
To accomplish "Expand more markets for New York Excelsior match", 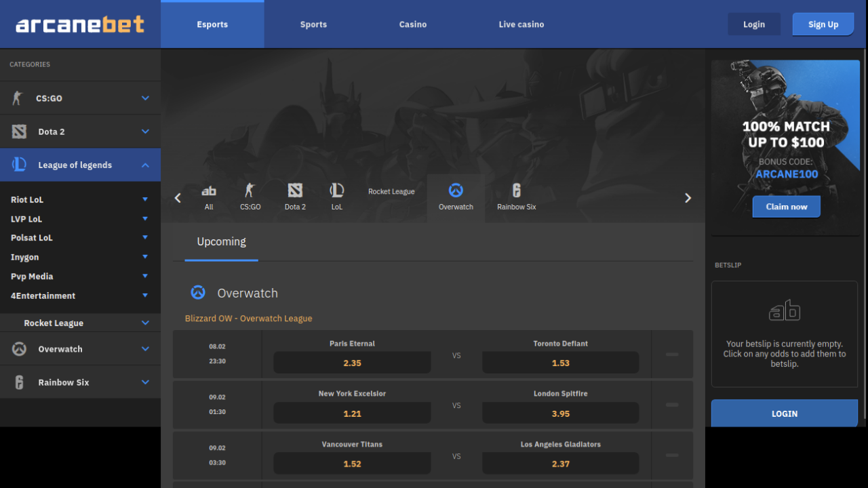I will [672, 405].
